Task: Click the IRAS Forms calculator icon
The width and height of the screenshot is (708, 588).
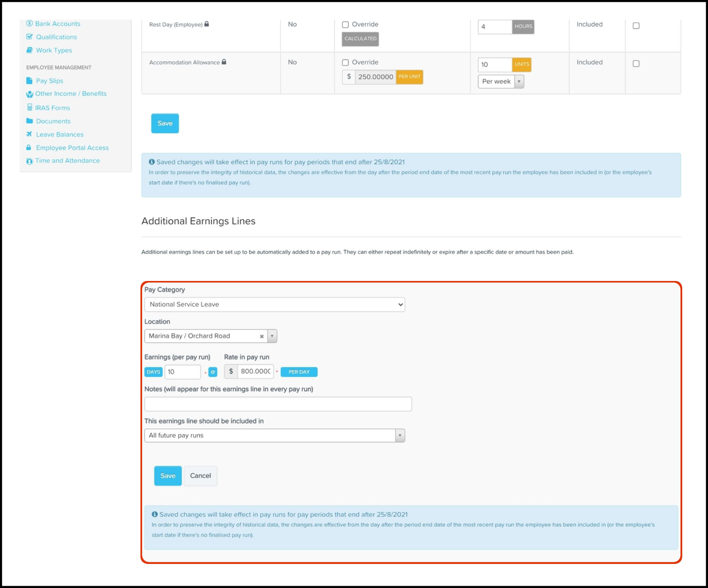Action: click(x=30, y=108)
